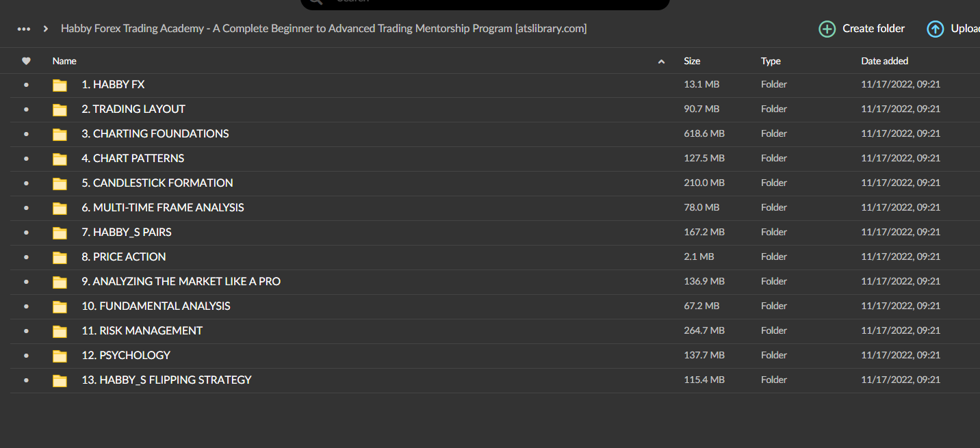
Task: Select the dot beside 11. RISK MANAGEMENT
Action: (26, 330)
